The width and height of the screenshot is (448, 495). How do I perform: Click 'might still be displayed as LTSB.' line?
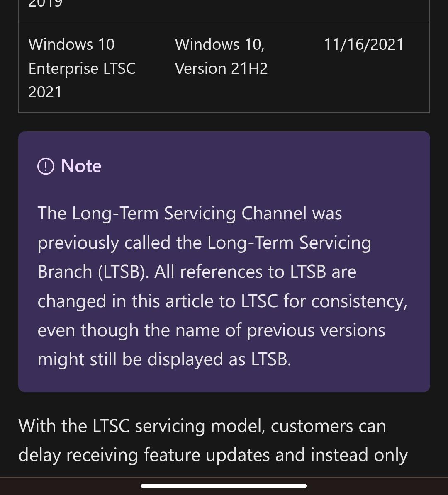tap(164, 359)
